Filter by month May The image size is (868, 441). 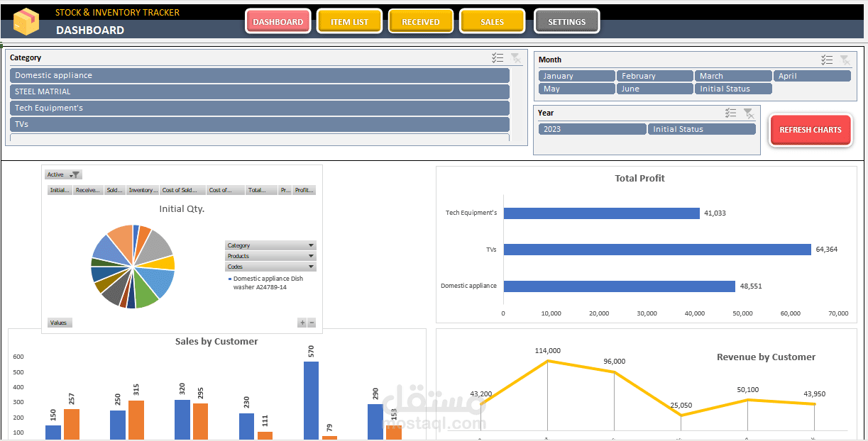click(577, 89)
